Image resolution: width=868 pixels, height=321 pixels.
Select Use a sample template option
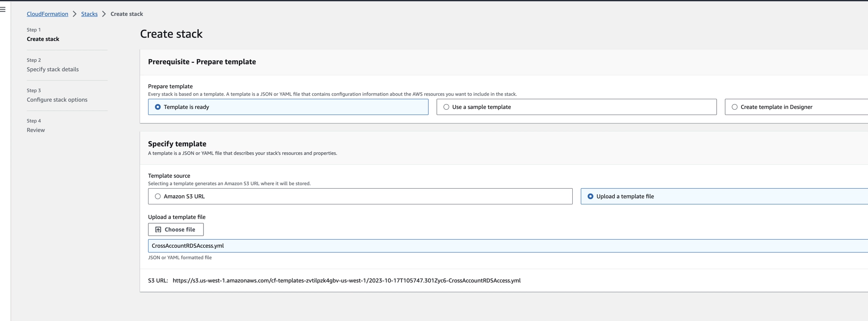tap(576, 107)
